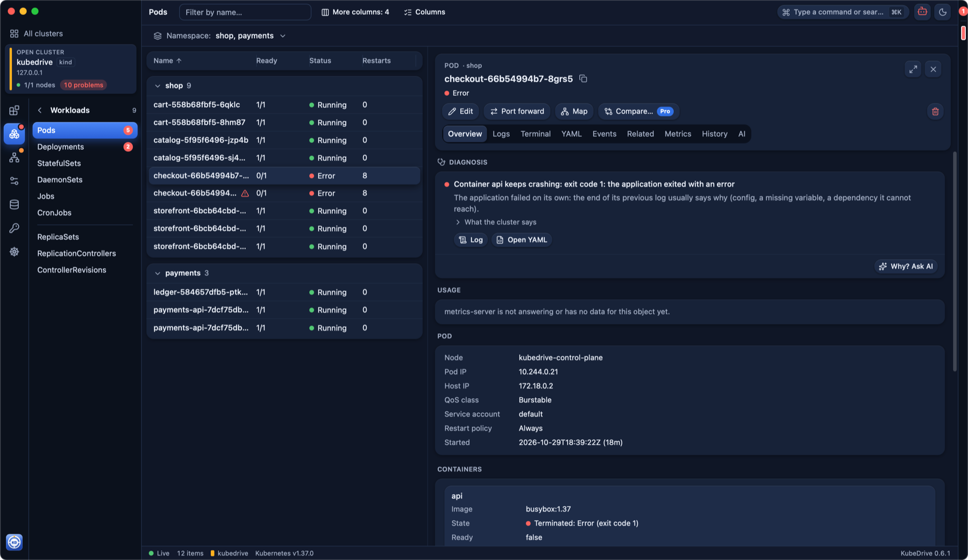Open the Overview dashboard icon in sidebar

click(15, 110)
